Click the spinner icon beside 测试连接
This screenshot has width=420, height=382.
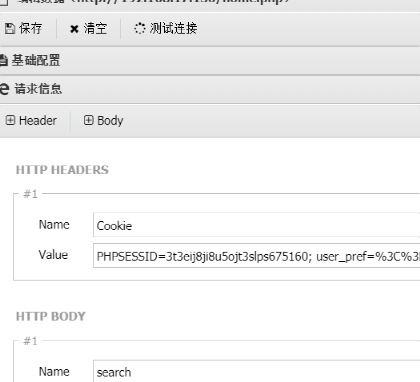[x=140, y=28]
